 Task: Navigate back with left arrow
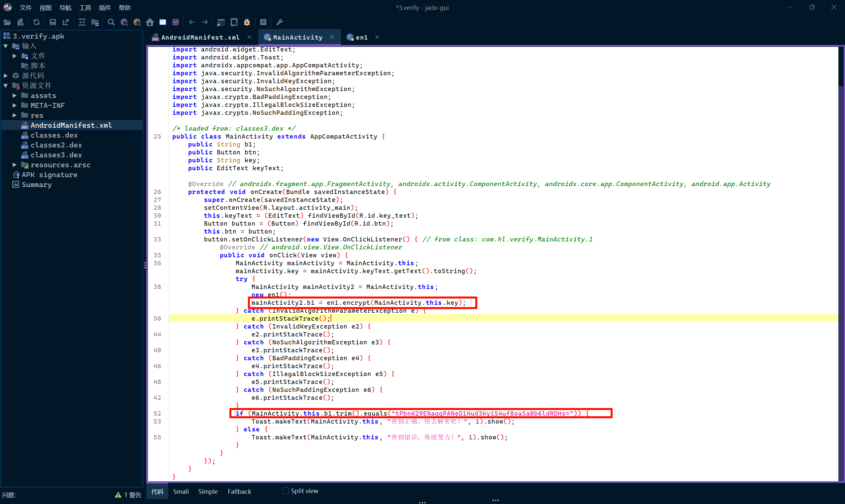pyautogui.click(x=192, y=22)
